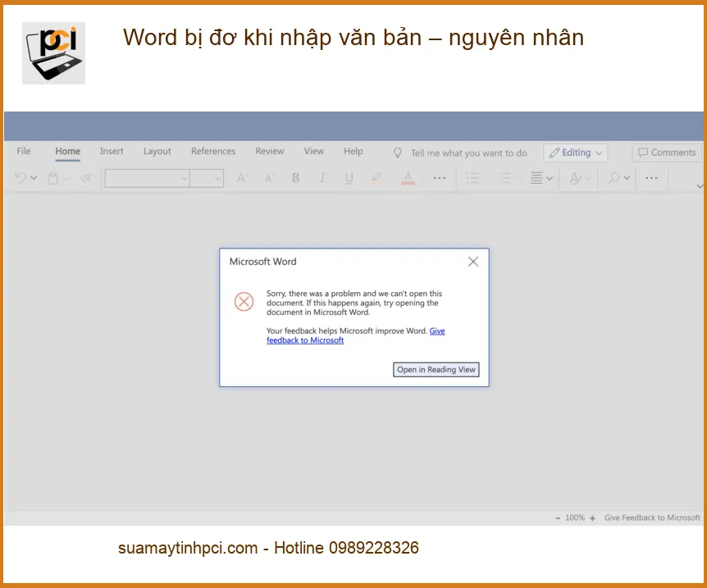Open the View tab
This screenshot has width=707, height=588.
pyautogui.click(x=313, y=151)
